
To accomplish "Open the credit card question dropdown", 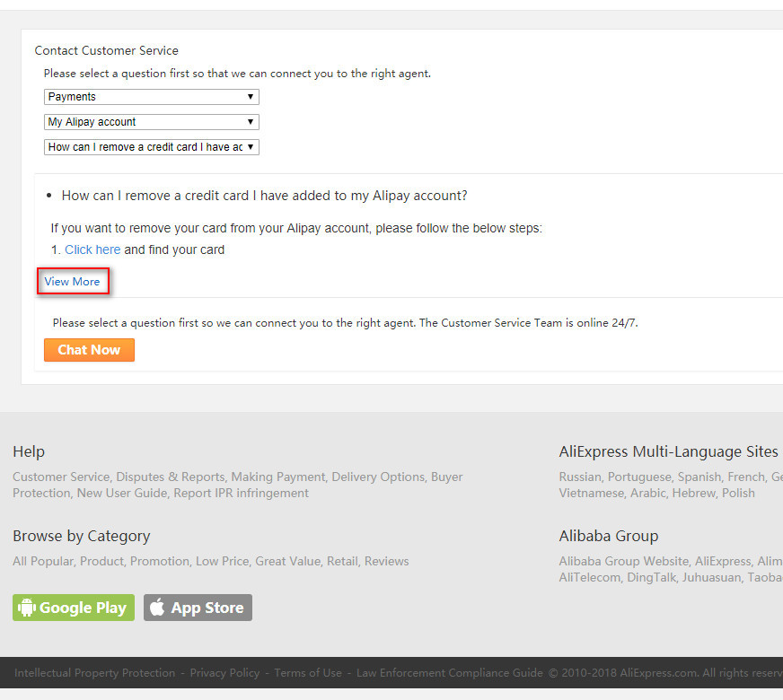I will click(151, 147).
